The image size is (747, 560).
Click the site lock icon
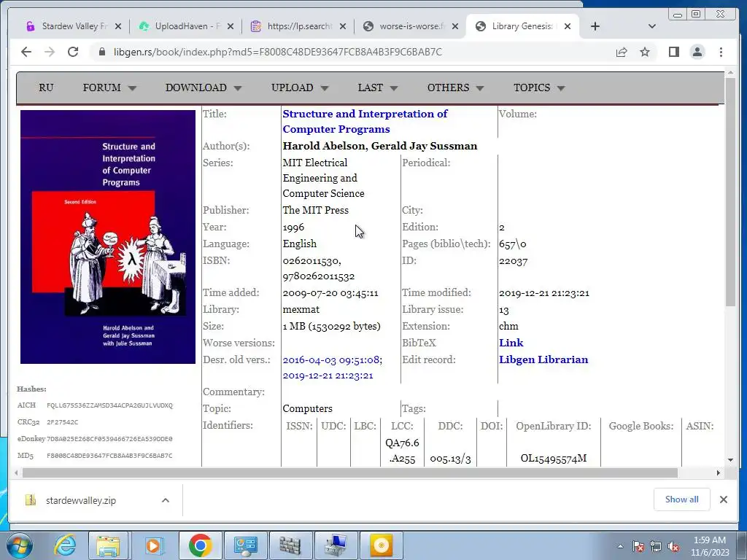[102, 52]
